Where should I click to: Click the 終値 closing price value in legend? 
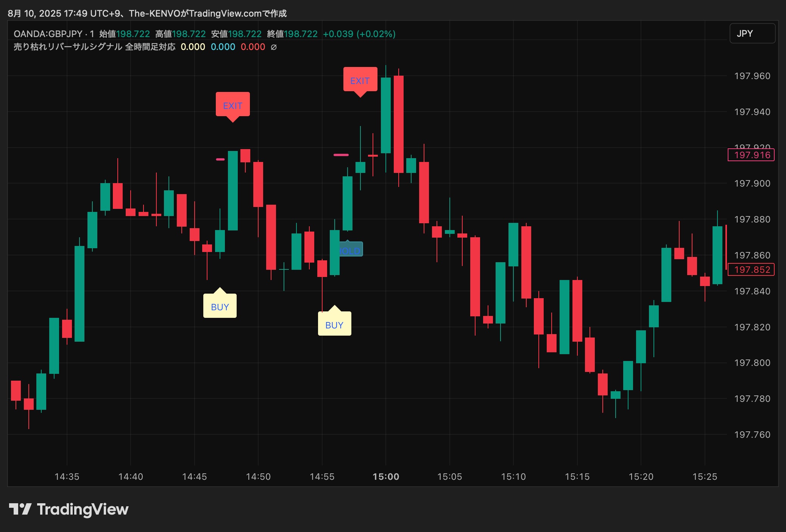(301, 34)
